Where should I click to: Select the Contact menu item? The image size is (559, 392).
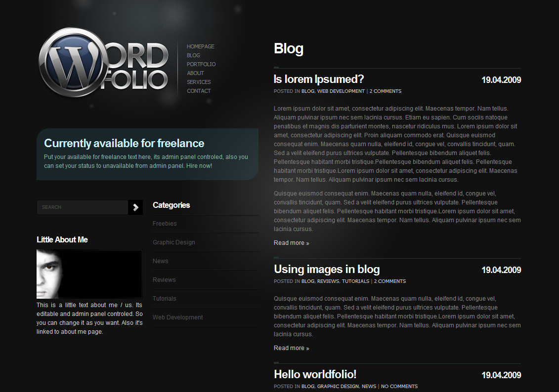point(199,91)
